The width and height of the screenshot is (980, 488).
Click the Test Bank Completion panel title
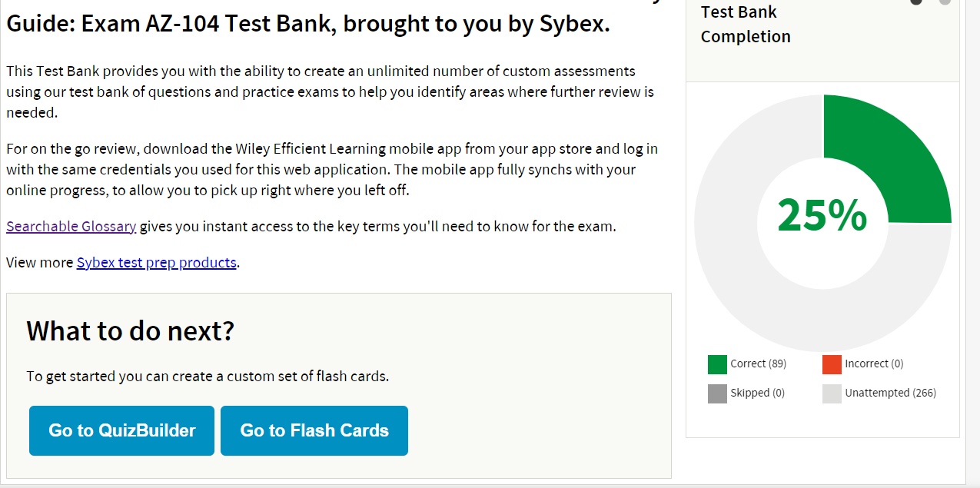pyautogui.click(x=745, y=25)
